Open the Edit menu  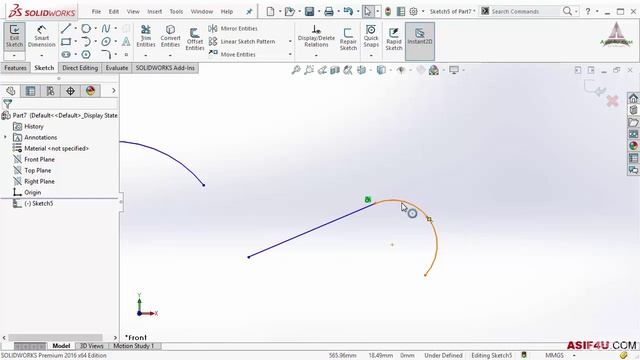(x=114, y=11)
